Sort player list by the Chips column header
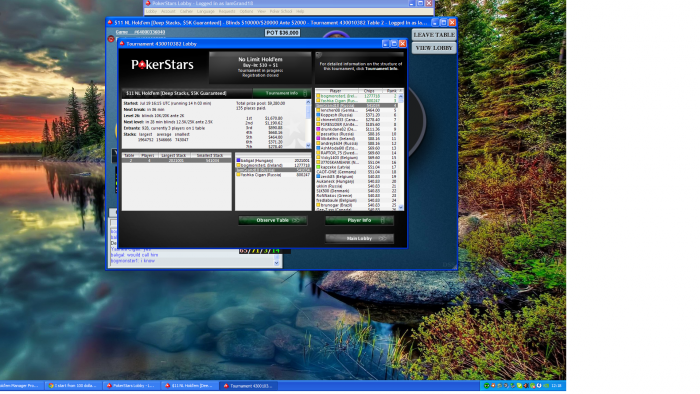The height and width of the screenshot is (394, 700). tap(369, 91)
